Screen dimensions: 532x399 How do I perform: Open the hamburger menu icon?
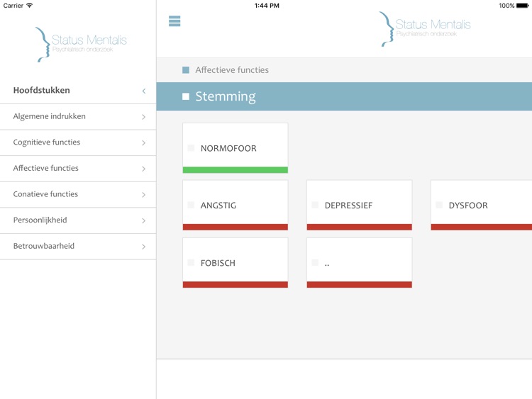(174, 21)
